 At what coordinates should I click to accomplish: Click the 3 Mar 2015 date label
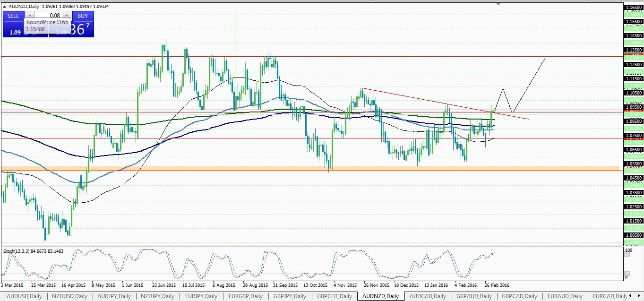pos(12,285)
